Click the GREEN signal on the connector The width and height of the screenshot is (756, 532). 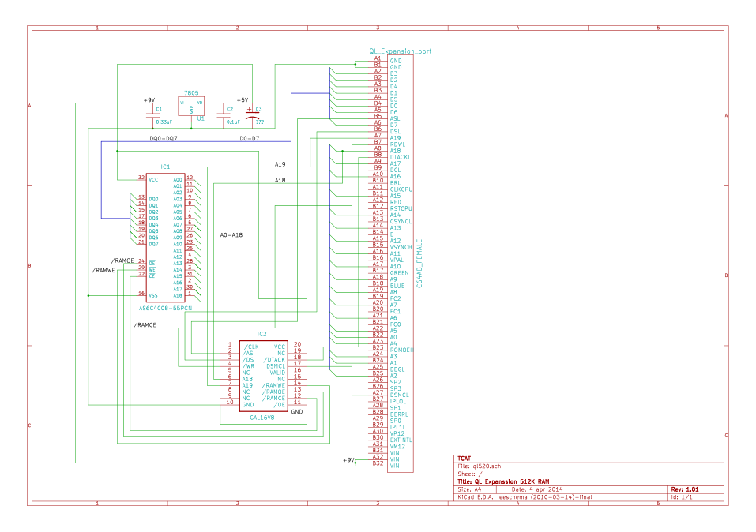click(399, 273)
